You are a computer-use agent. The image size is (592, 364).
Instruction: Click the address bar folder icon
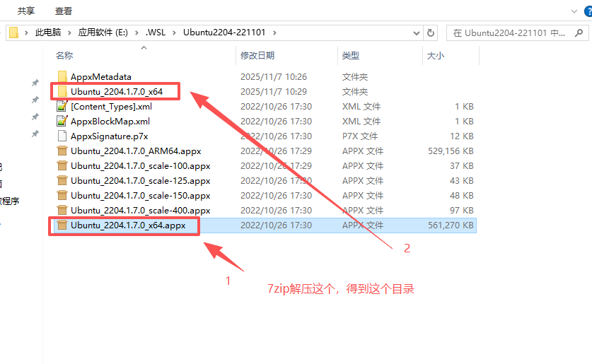coord(13,33)
